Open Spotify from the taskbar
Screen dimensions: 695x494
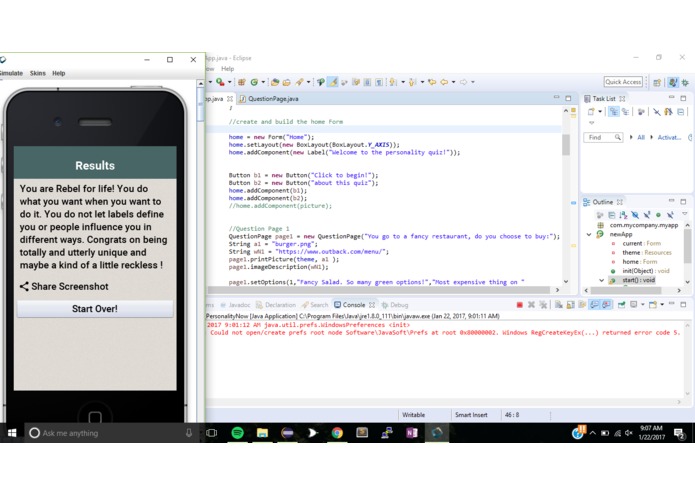point(237,433)
